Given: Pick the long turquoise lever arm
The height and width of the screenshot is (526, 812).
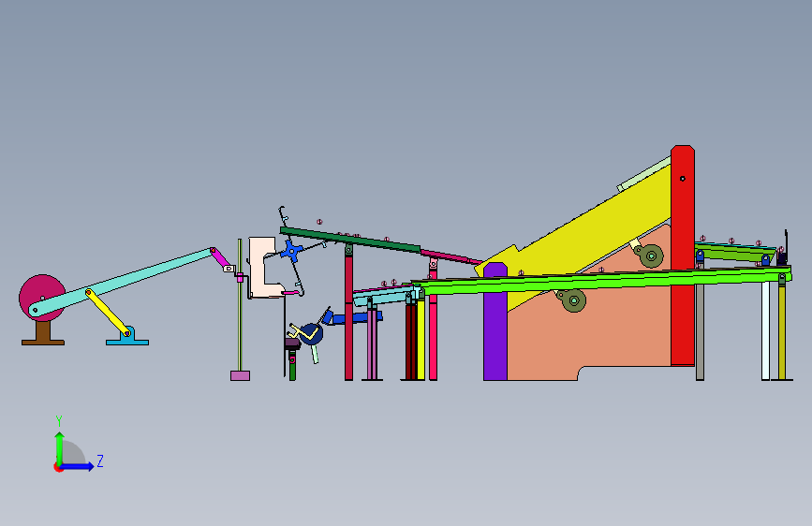Looking at the screenshot, I should [122, 283].
